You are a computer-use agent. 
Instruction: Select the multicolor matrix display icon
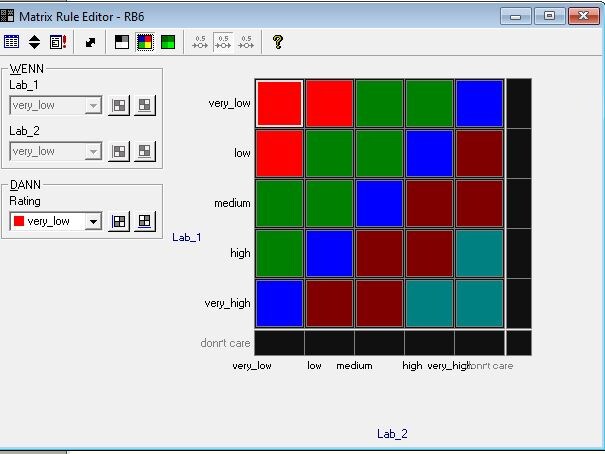(x=145, y=42)
